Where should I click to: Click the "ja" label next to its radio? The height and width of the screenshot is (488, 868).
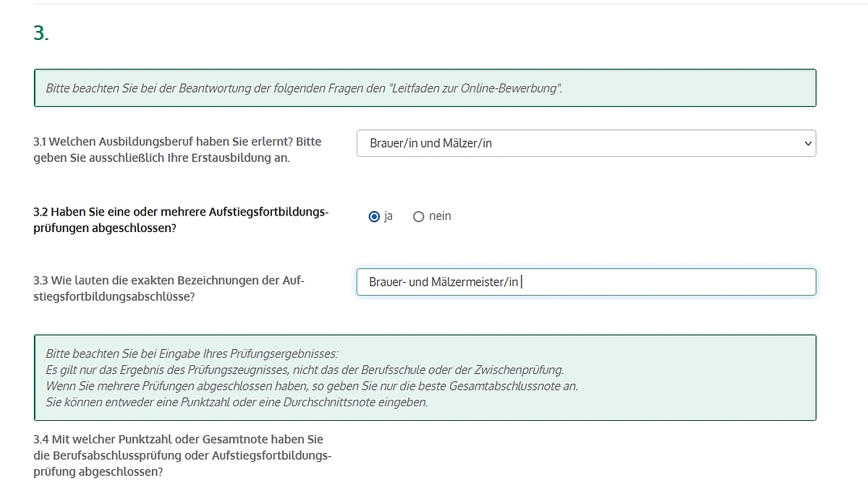pyautogui.click(x=388, y=216)
